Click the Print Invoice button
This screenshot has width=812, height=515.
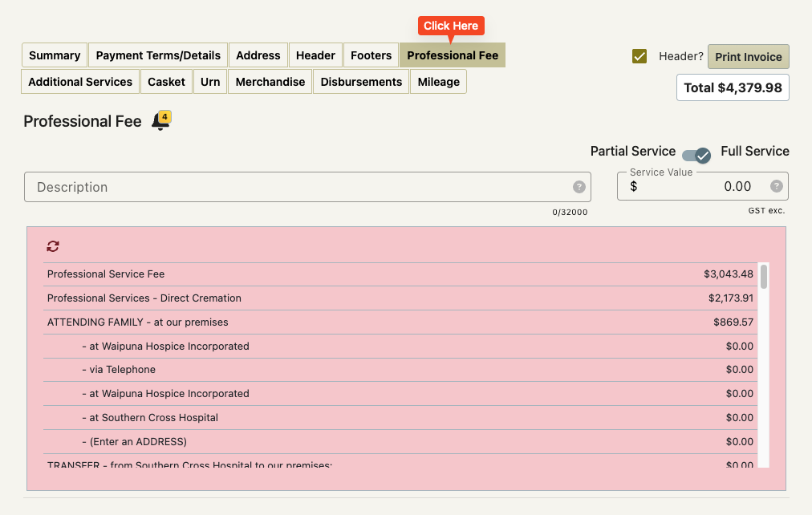(749, 56)
